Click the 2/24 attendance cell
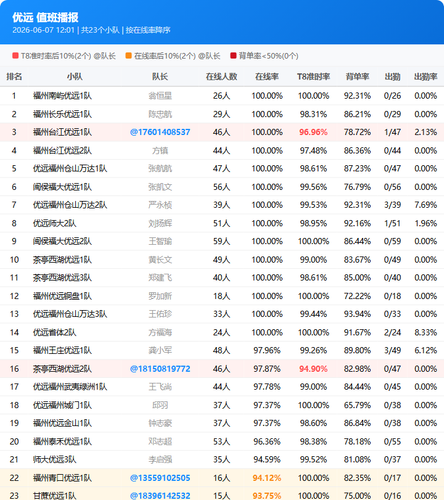Viewport: 444px width, 500px height. (x=392, y=332)
